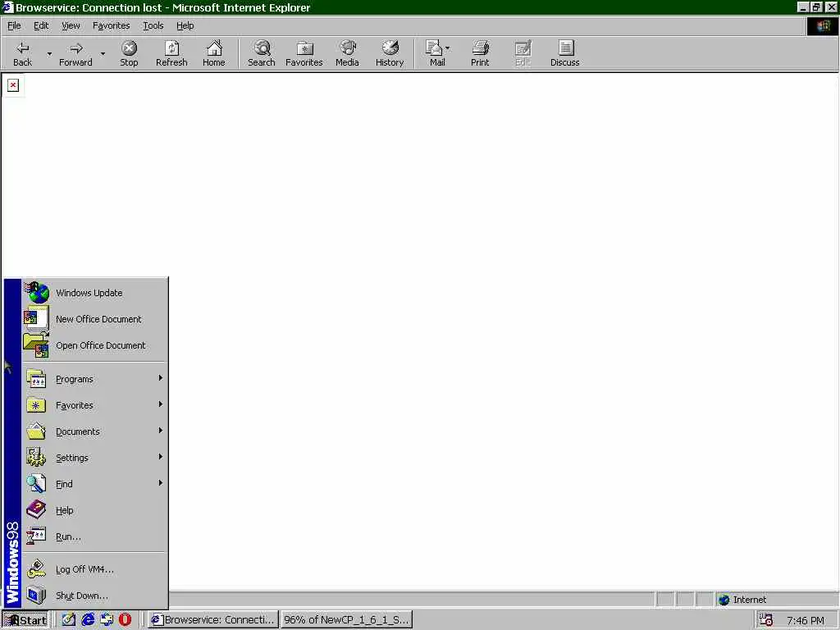
Task: Launch Opera from the quick launch bar
Action: [x=125, y=620]
